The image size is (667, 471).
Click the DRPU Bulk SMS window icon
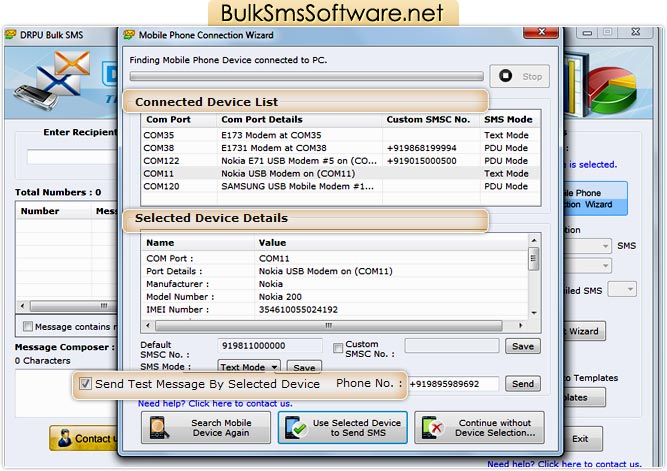[x=11, y=35]
